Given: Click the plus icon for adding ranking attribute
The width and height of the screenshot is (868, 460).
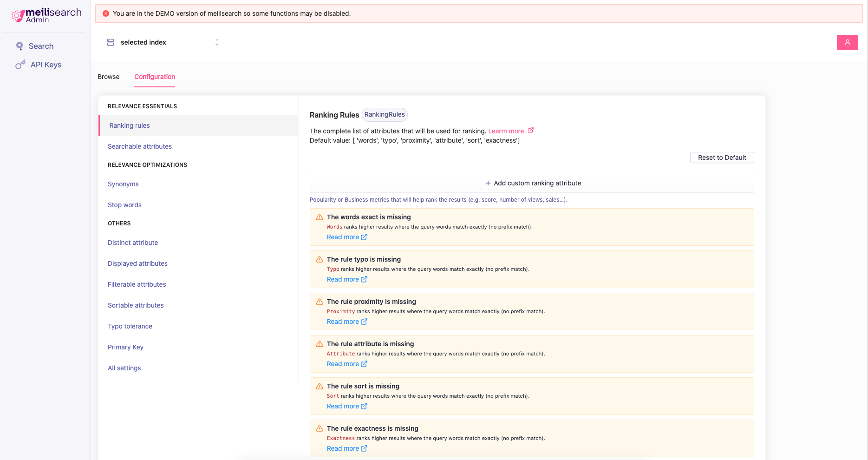Looking at the screenshot, I should [487, 183].
